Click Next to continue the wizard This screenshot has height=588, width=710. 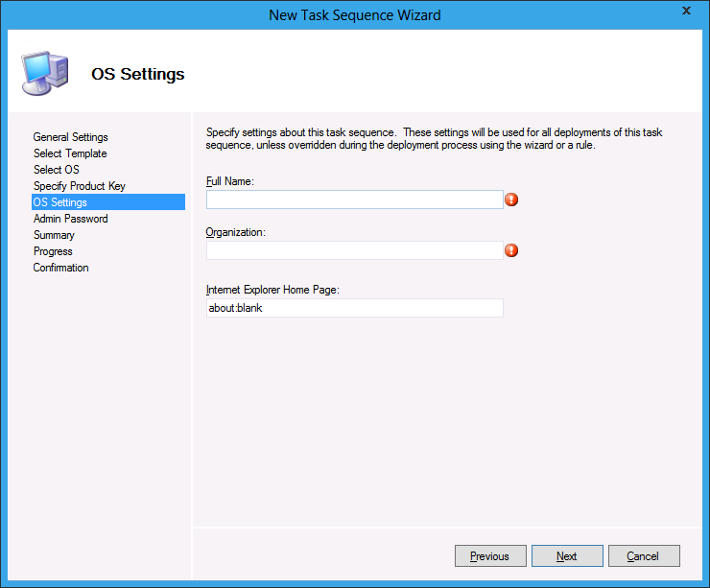tap(566, 556)
